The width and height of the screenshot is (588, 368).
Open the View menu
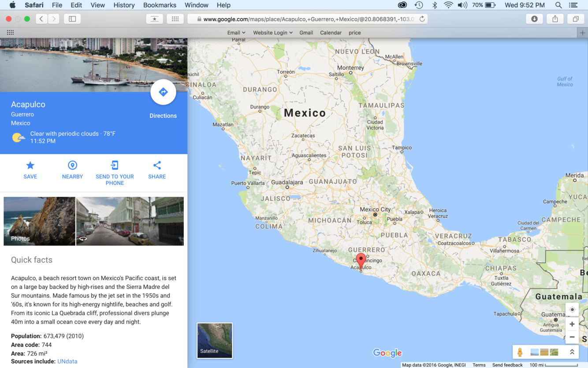[97, 5]
